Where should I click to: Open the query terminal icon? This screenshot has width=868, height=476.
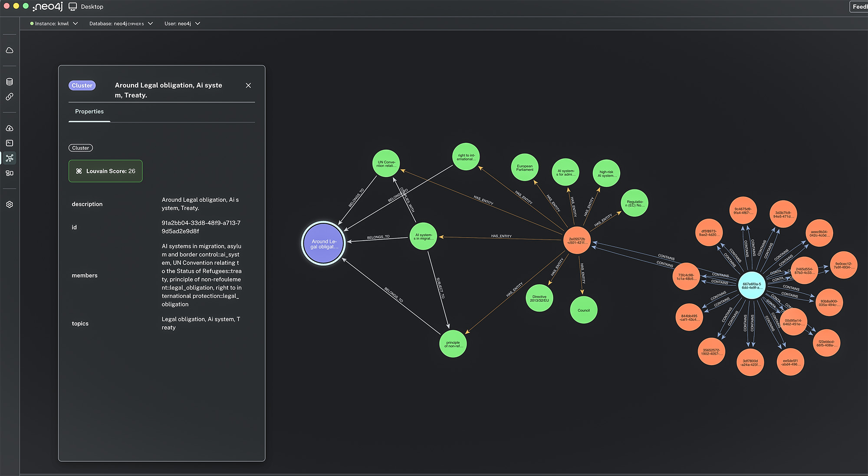click(10, 143)
